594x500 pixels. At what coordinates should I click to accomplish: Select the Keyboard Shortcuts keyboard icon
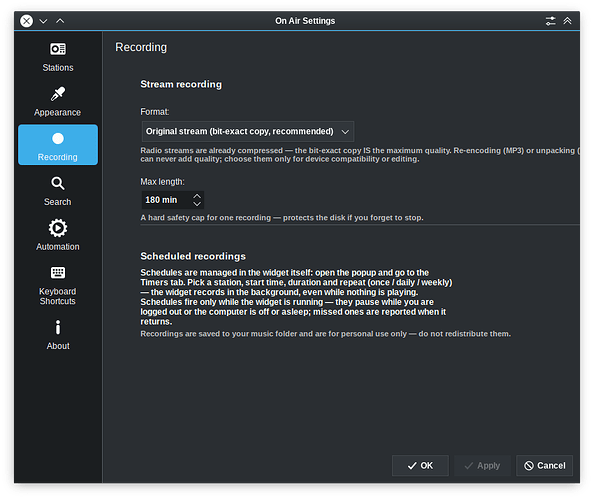pos(58,273)
